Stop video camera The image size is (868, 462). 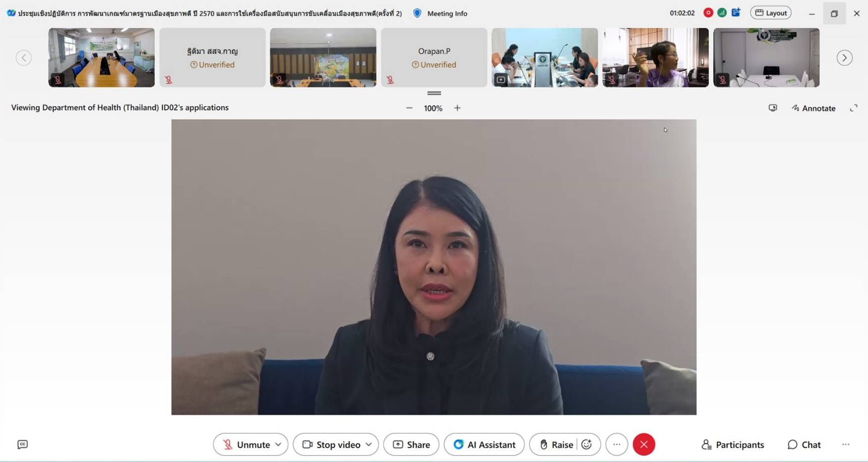[x=331, y=444]
